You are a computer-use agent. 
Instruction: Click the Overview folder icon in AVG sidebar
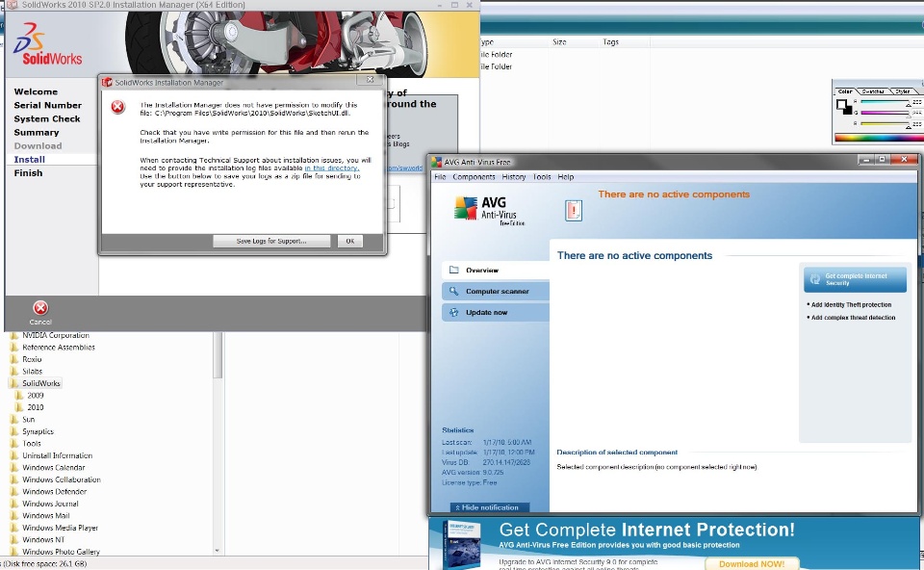[x=453, y=270]
